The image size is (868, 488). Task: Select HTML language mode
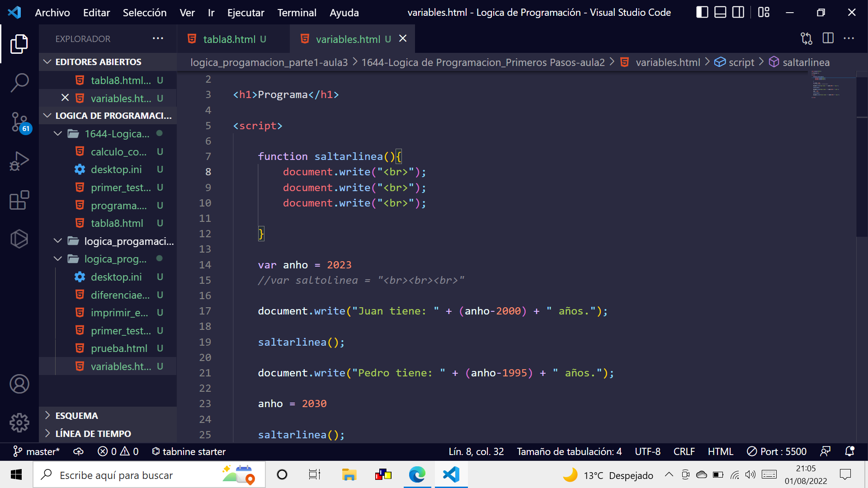[720, 451]
